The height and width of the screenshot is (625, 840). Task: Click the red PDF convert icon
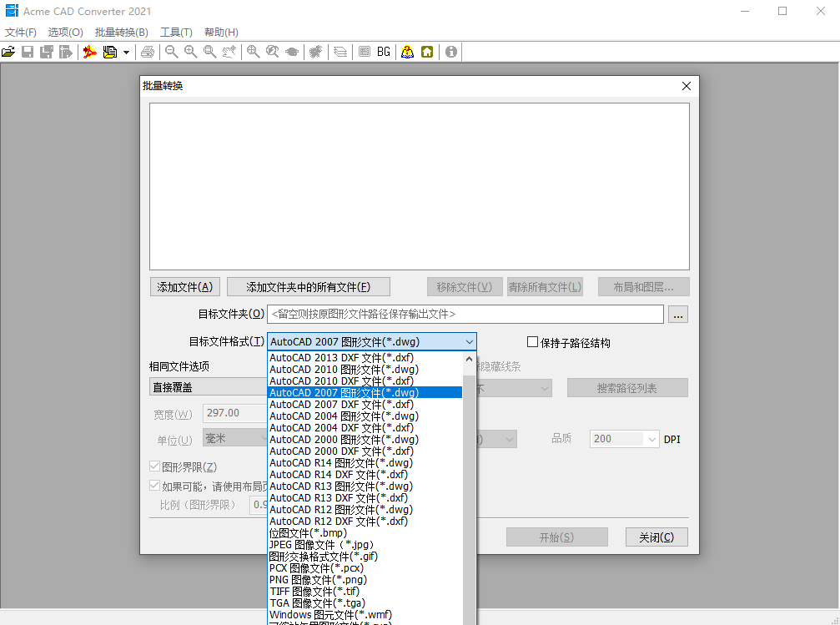point(89,52)
